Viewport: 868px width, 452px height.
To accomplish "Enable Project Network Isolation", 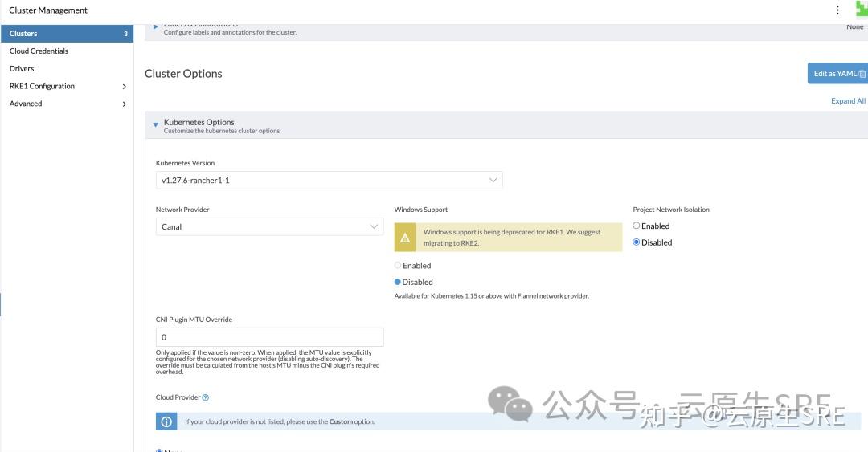I will (x=636, y=226).
